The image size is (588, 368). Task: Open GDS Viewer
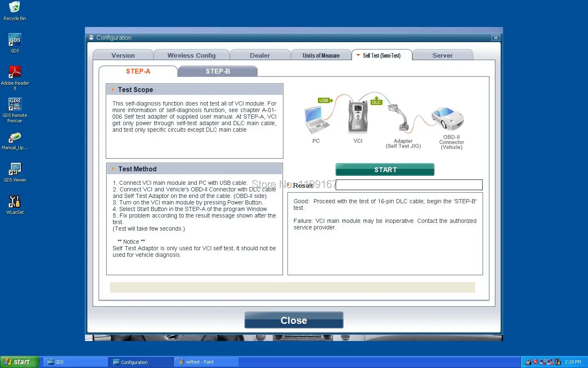[15, 169]
